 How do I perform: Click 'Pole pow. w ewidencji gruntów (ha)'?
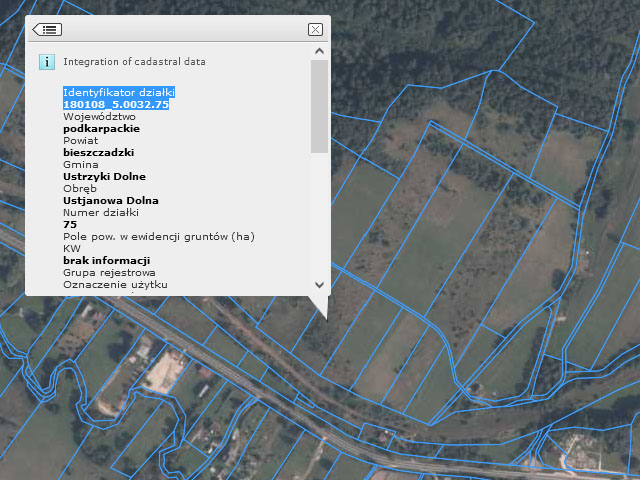tap(159, 237)
